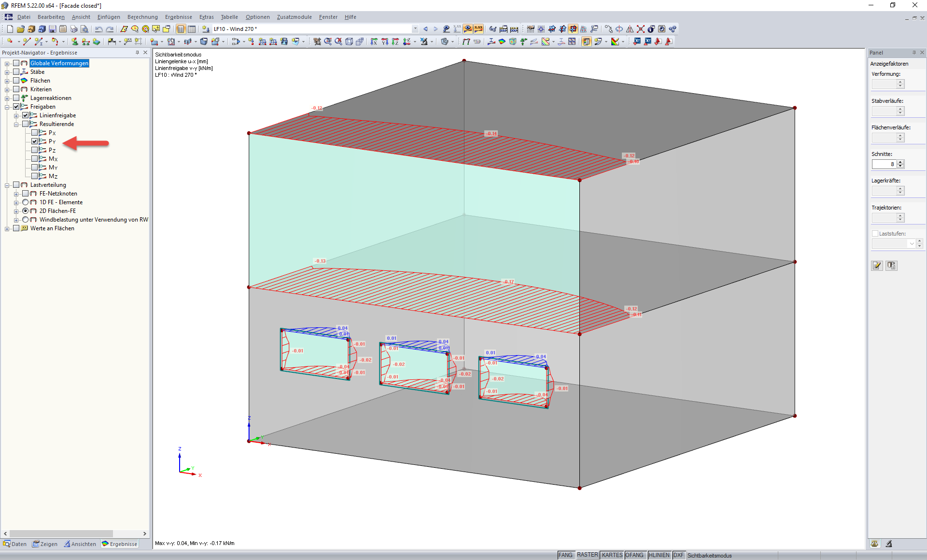Enable the Px results checkbox
This screenshot has height=560, width=927.
coord(35,132)
